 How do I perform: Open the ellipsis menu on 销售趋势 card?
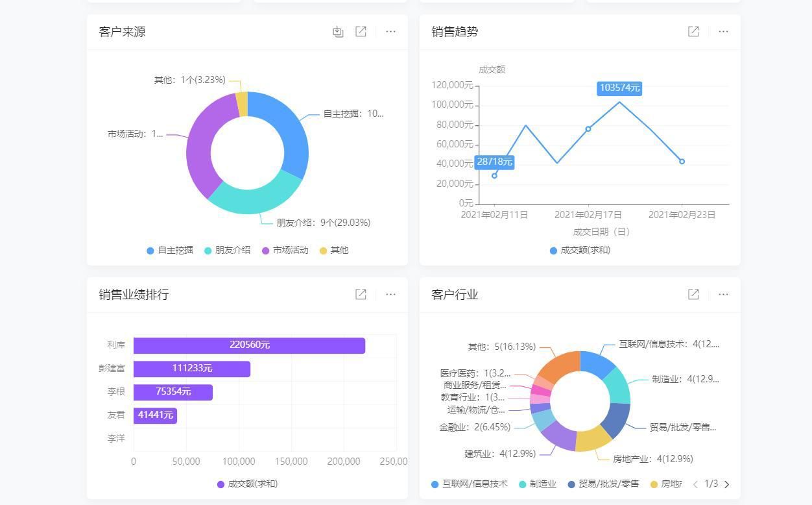coord(723,31)
